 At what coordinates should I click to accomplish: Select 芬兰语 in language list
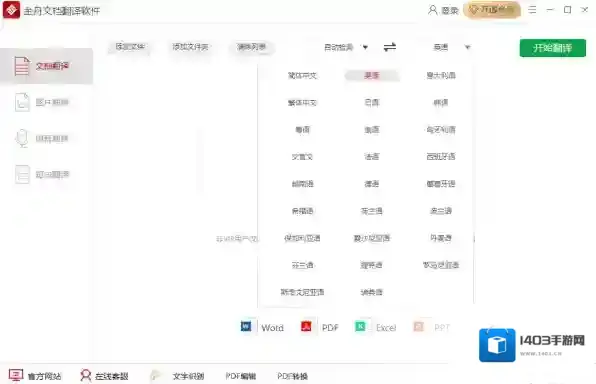(302, 265)
